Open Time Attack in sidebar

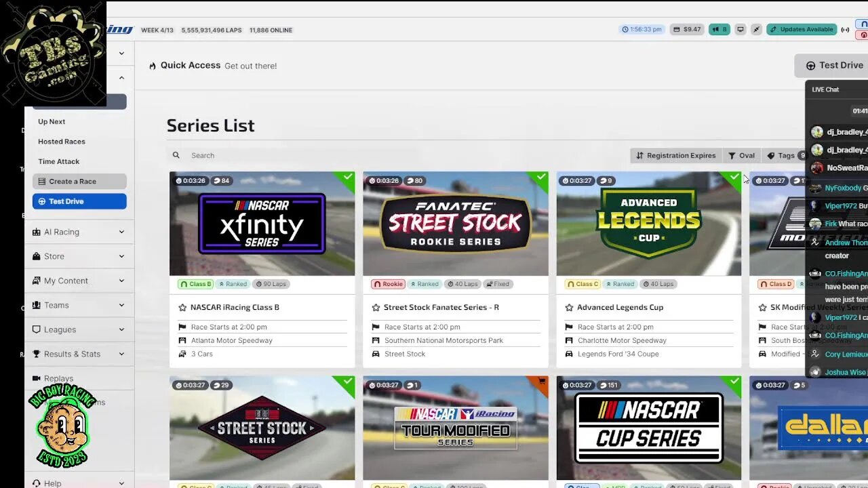point(59,161)
